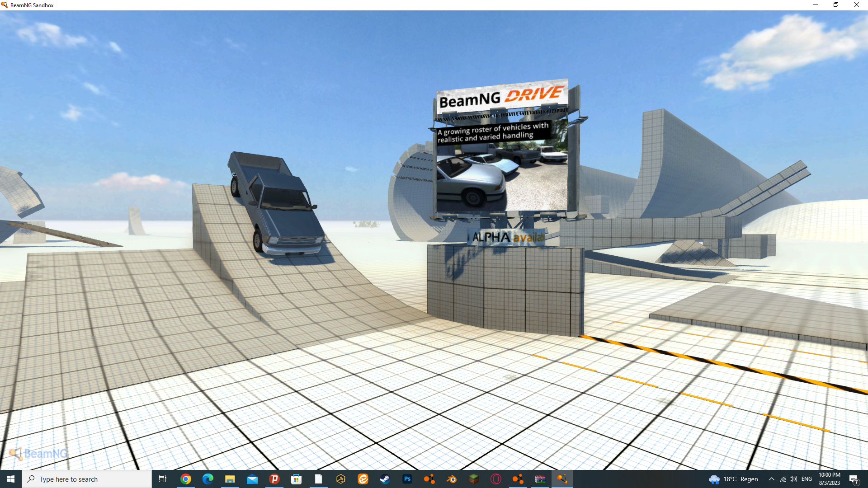Open the Microsoft Store taskbar icon
Image resolution: width=868 pixels, height=488 pixels.
(x=296, y=479)
